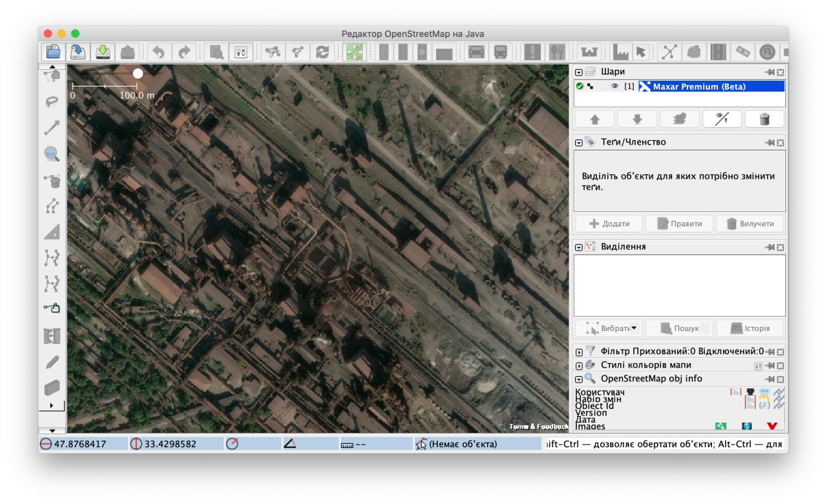Click the castle preset toolbar icon

589,52
